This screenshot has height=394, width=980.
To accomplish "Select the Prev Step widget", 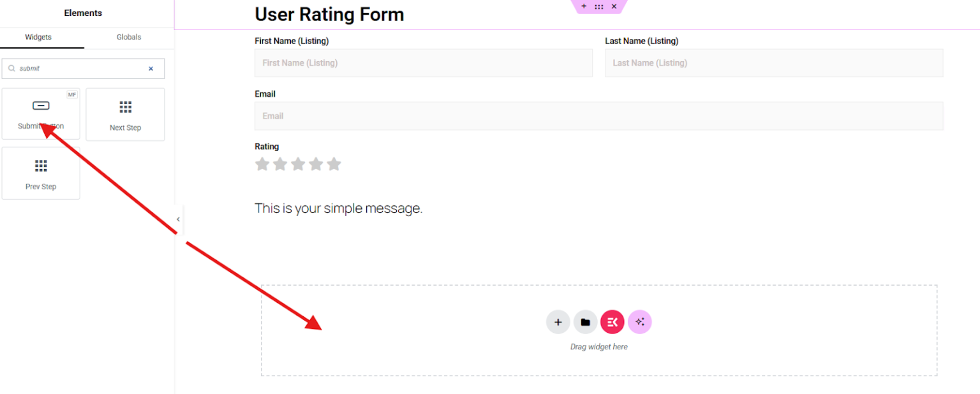I will [41, 173].
